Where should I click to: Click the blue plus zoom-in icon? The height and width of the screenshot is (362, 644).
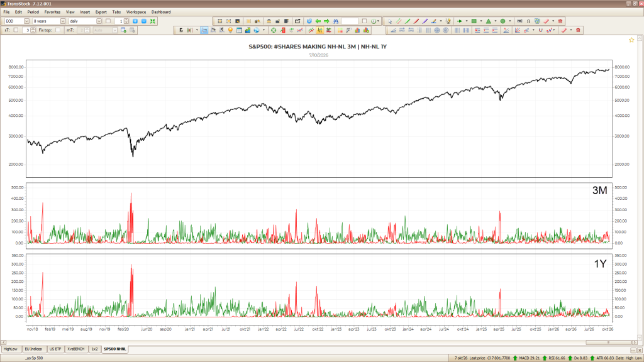(135, 21)
